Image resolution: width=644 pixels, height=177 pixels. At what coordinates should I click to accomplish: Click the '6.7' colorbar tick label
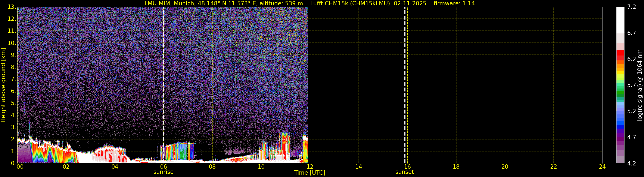pyautogui.click(x=632, y=33)
